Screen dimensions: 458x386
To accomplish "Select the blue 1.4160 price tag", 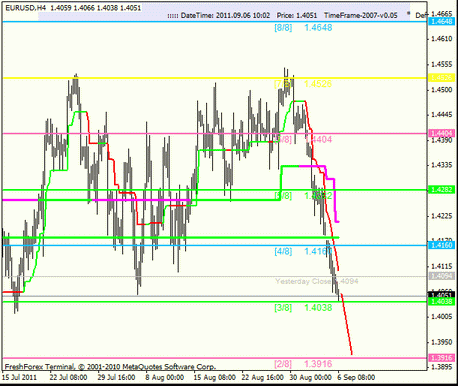I will point(442,245).
